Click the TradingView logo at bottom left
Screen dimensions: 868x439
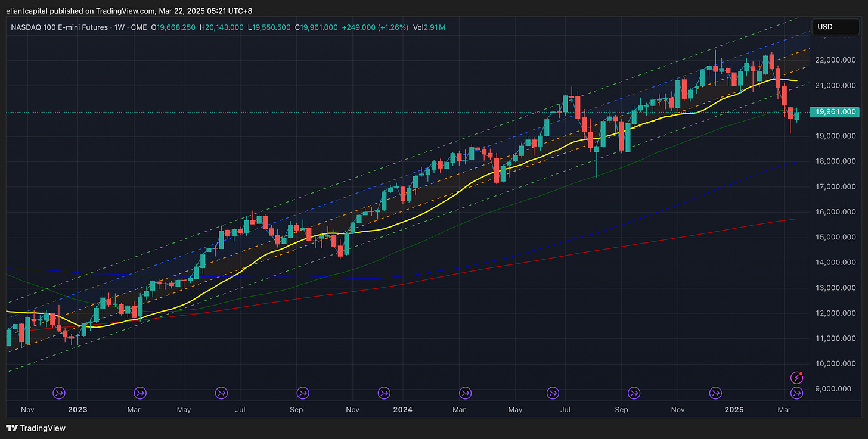pyautogui.click(x=36, y=428)
